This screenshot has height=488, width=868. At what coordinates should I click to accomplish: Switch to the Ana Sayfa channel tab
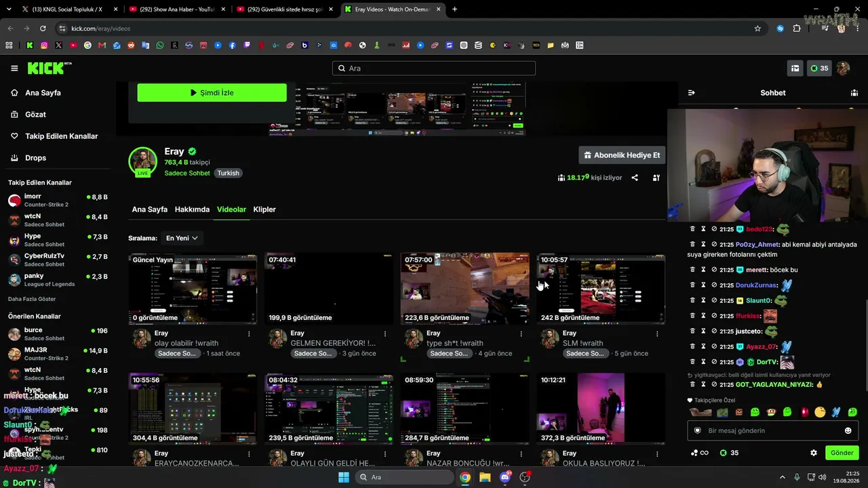click(x=150, y=209)
